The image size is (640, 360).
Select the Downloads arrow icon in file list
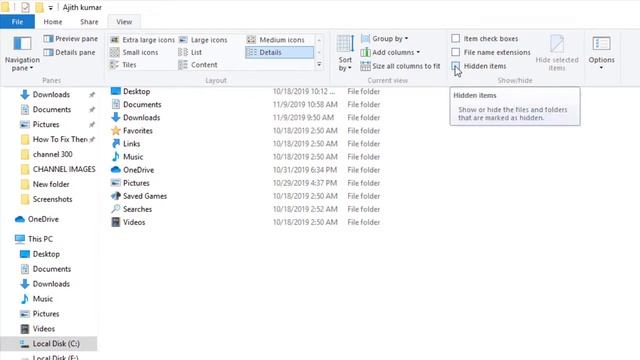pyautogui.click(x=116, y=117)
